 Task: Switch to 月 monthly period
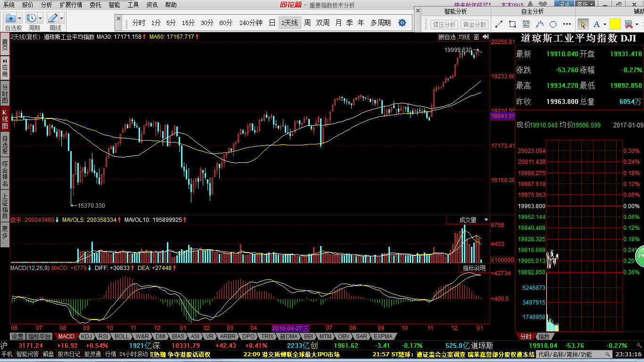pos(339,23)
